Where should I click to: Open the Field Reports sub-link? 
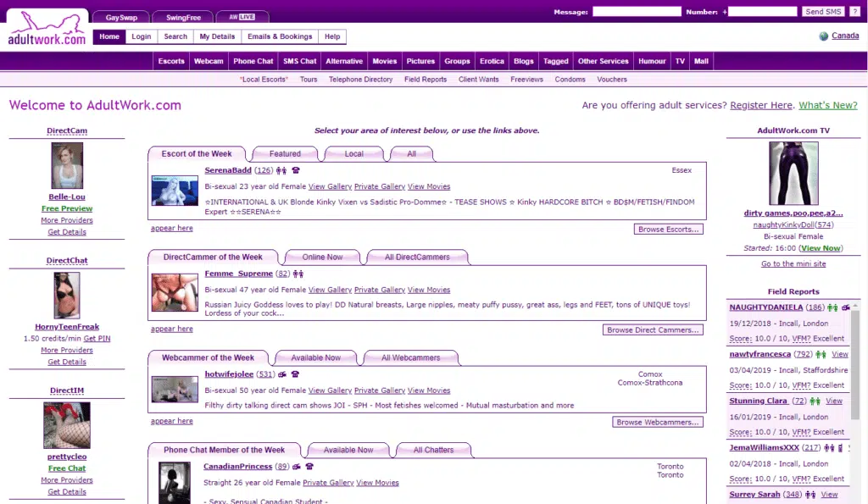pyautogui.click(x=426, y=80)
